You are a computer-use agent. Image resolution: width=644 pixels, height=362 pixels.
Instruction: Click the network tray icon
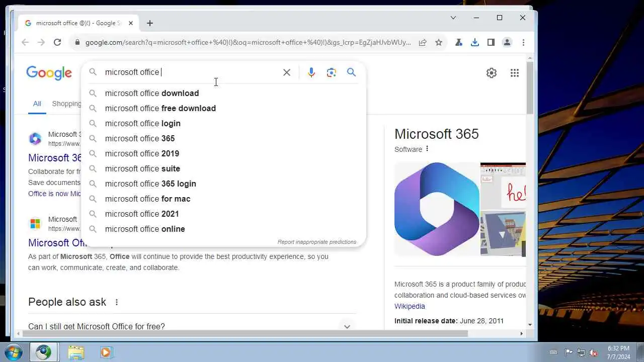pyautogui.click(x=581, y=352)
